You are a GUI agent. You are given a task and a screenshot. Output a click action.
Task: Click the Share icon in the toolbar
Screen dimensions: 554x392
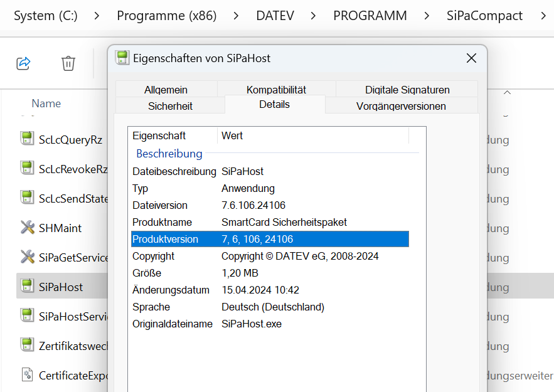tap(23, 63)
